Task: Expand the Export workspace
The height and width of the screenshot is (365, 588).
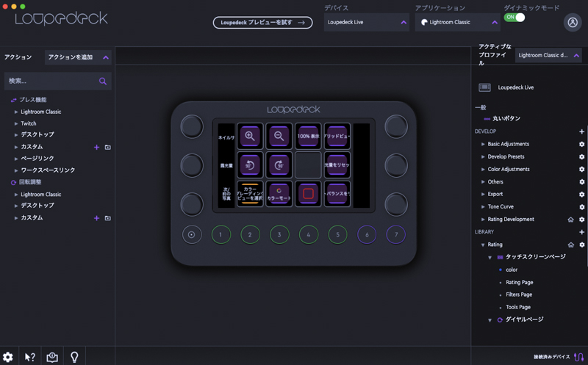Action: pyautogui.click(x=483, y=194)
